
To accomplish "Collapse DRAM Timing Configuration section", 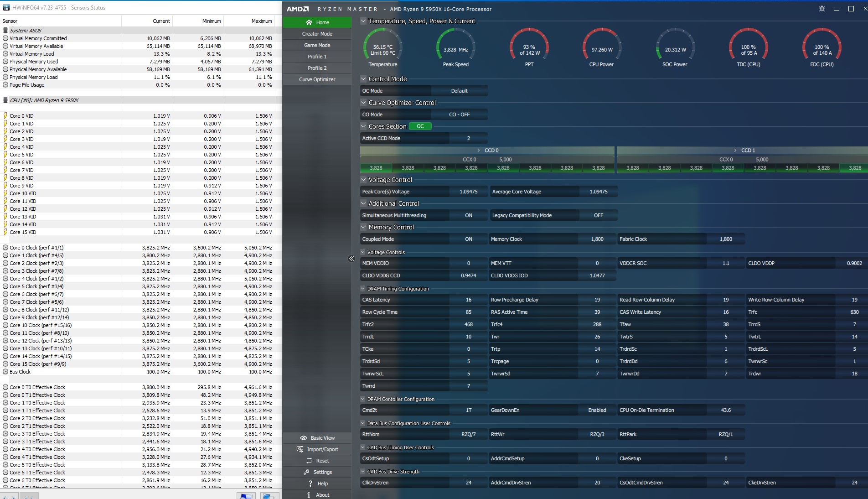I will click(363, 289).
